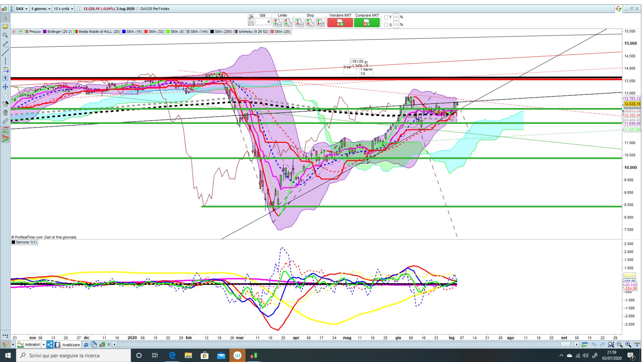Click the green up-arrow indicator icon
Image resolution: width=644 pixels, height=362 pixels.
[x=20, y=32]
